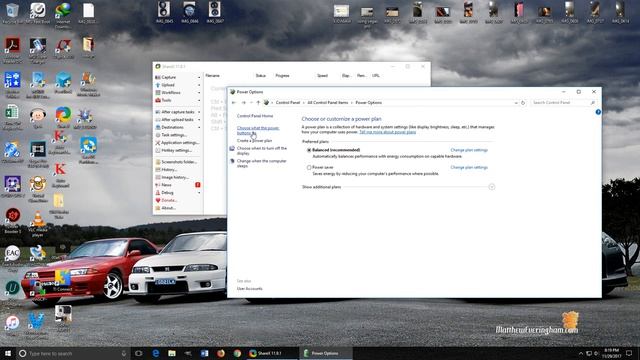Open Change when the computer sleeps
Viewport: 640px width, 360px height.
pyautogui.click(x=262, y=163)
